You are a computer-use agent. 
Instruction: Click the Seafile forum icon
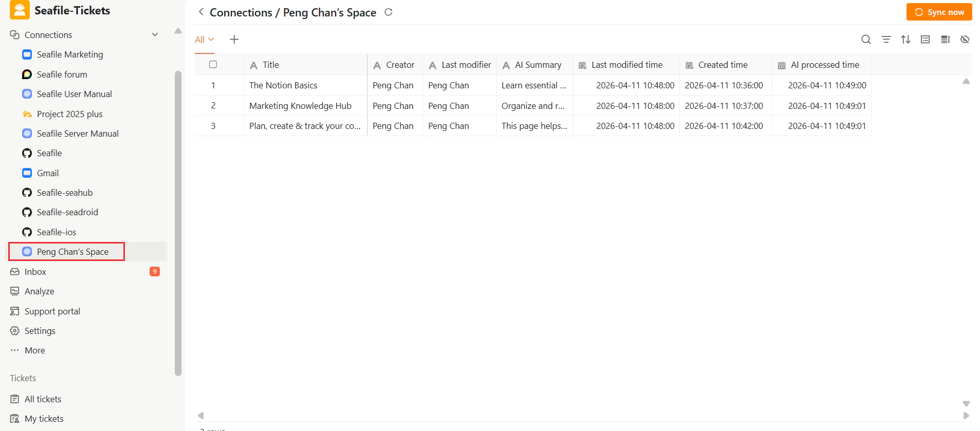click(27, 74)
